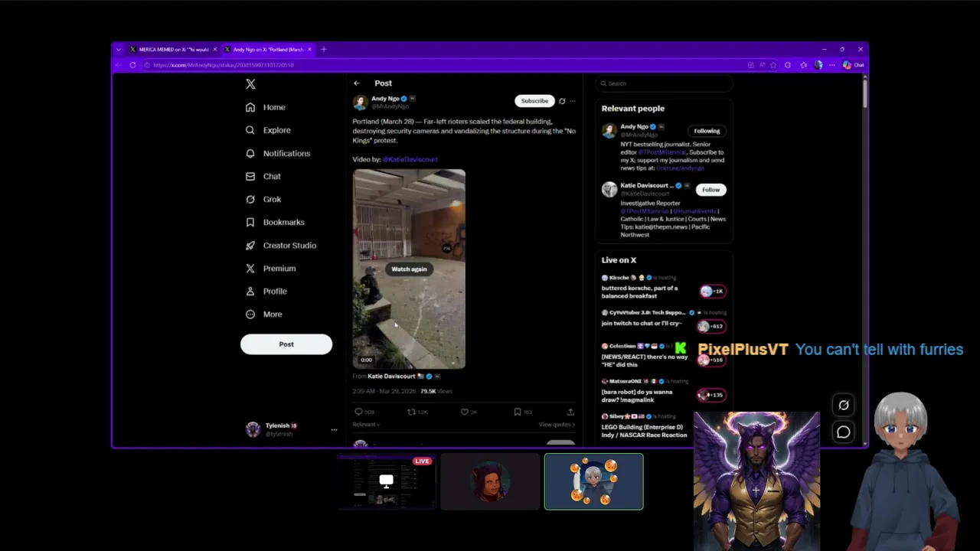Subscribe to Andy Ngo
This screenshot has height=551, width=980.
(534, 101)
